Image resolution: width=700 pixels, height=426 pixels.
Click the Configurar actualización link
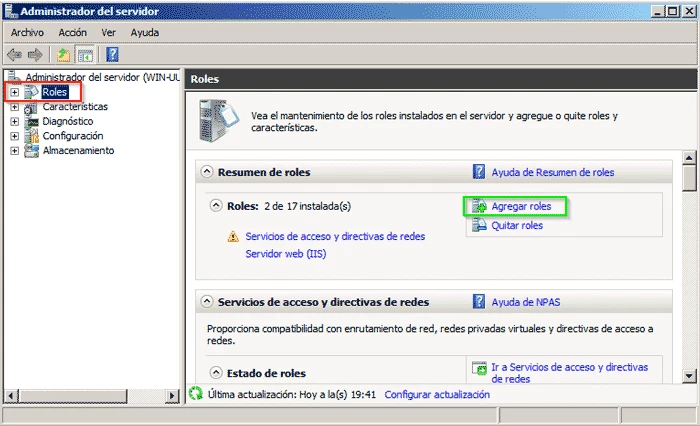[437, 395]
